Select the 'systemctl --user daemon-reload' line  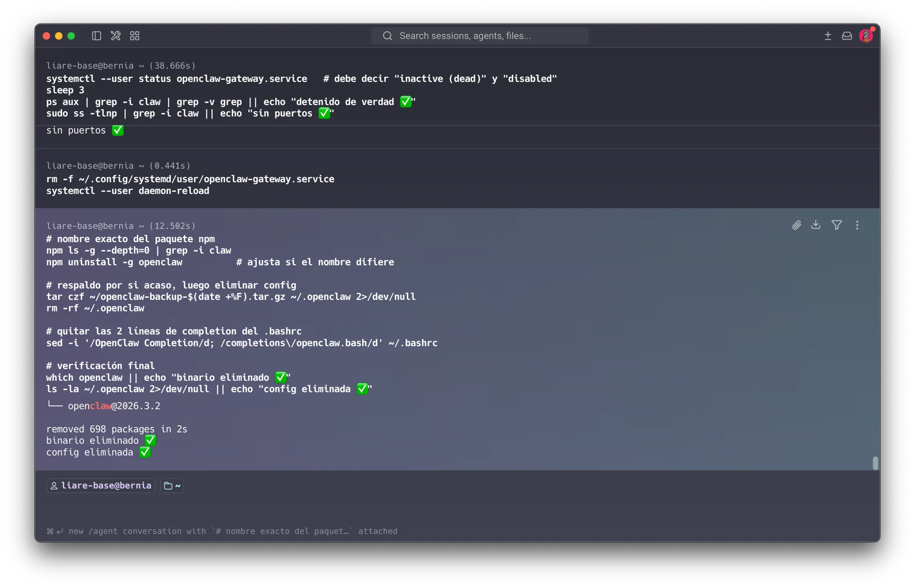pos(128,191)
